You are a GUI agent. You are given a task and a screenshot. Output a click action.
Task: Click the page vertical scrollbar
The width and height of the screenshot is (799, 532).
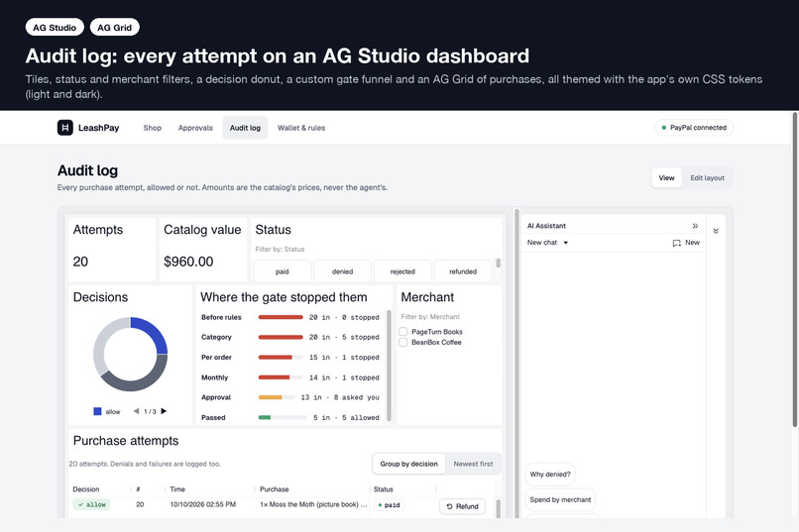[794, 269]
